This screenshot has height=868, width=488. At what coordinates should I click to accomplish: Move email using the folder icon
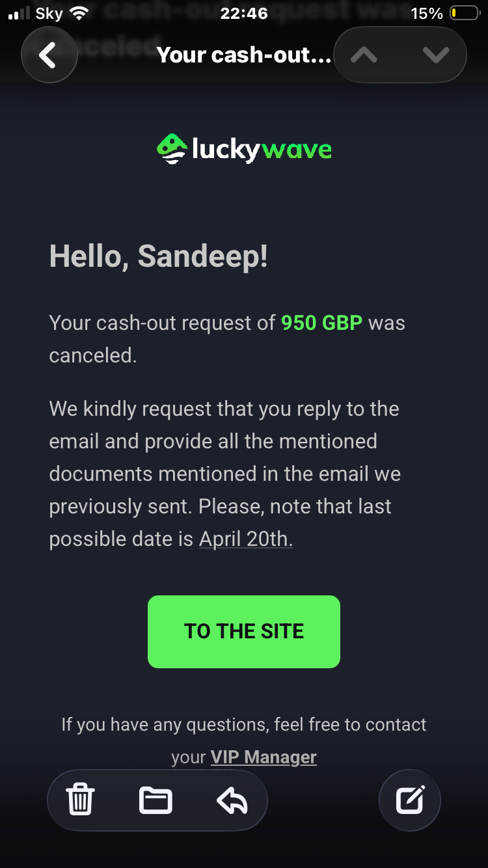tap(156, 800)
